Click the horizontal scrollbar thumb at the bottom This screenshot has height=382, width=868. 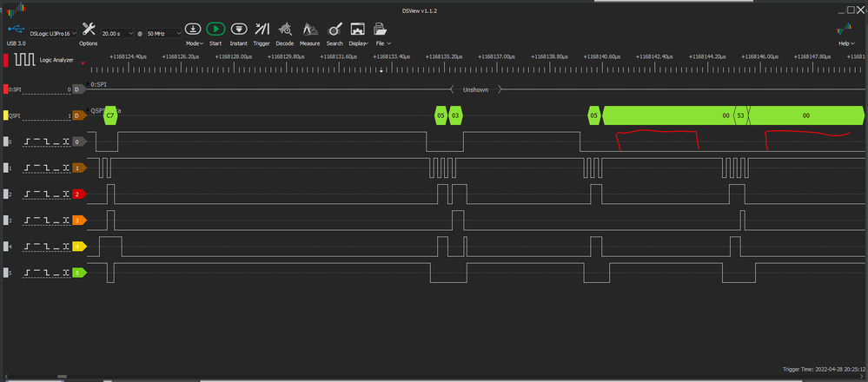point(63,377)
